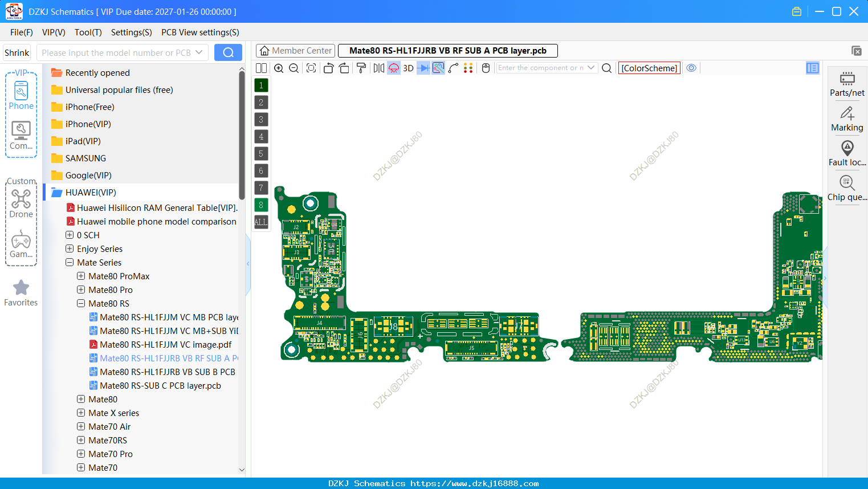Collapse the Mate80 RS node
This screenshot has width=868, height=489.
pos(81,303)
